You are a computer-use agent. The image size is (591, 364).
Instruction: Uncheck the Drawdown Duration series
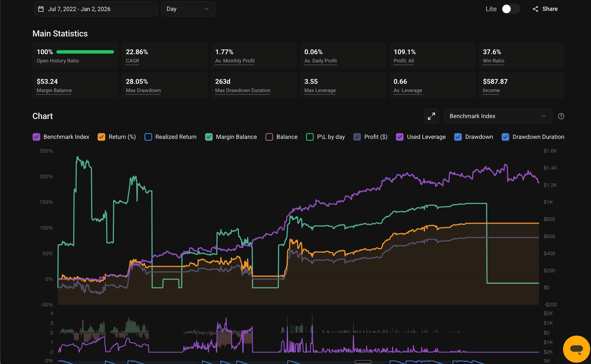505,137
